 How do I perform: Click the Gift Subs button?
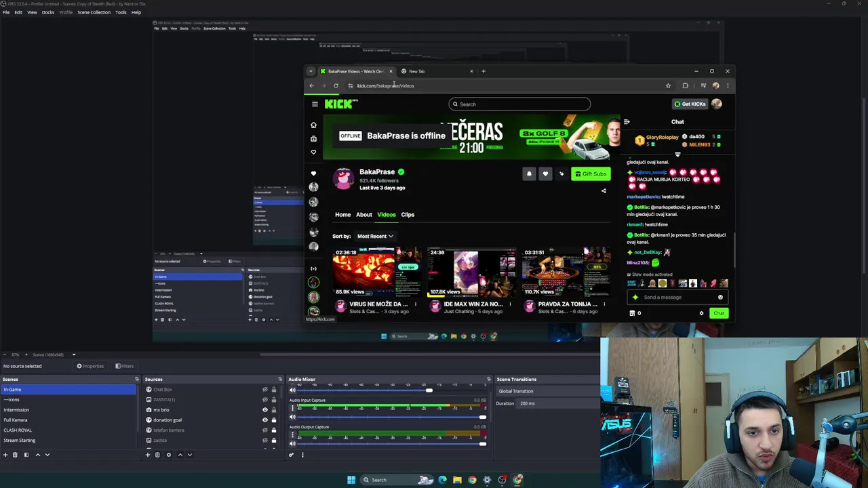click(x=591, y=174)
